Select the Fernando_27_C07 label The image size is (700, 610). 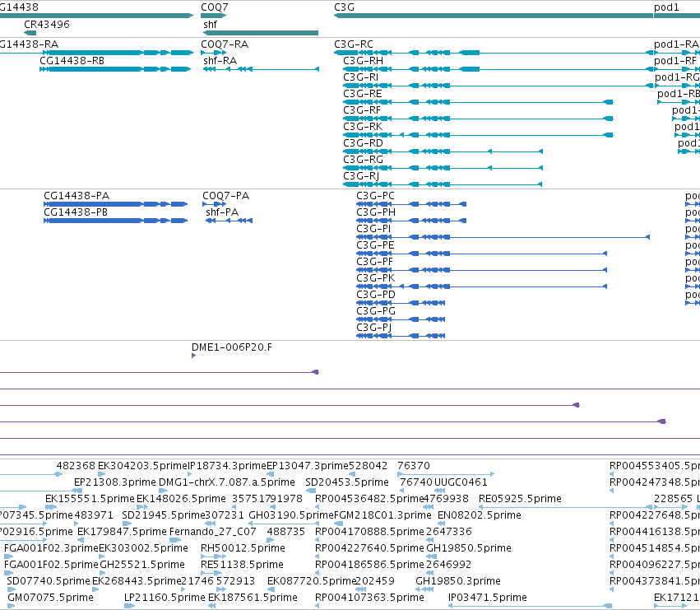coord(213,532)
